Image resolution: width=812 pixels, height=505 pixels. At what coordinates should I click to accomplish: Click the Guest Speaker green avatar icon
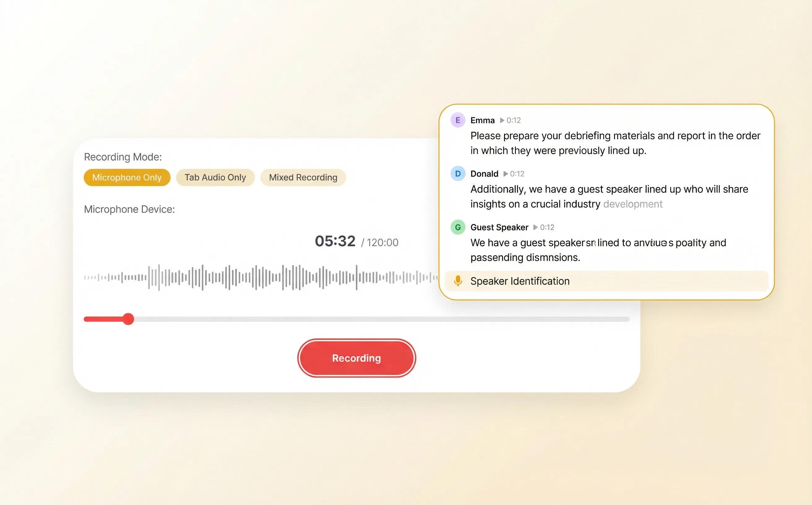tap(458, 227)
